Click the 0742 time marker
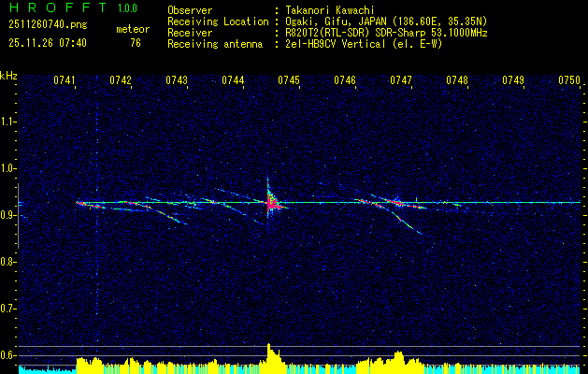Screen dimensions: 588x374 point(121,80)
